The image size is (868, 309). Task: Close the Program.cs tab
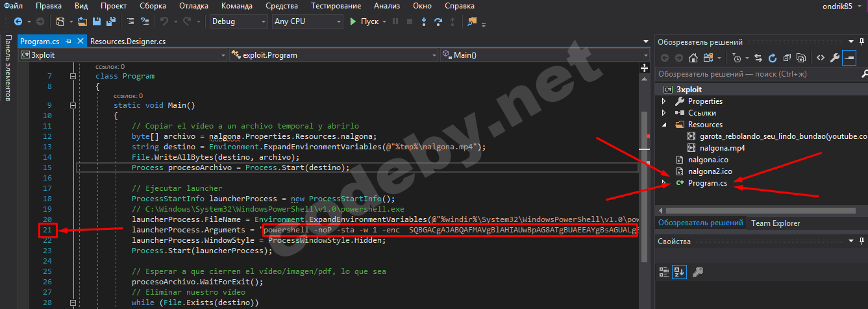tap(81, 41)
